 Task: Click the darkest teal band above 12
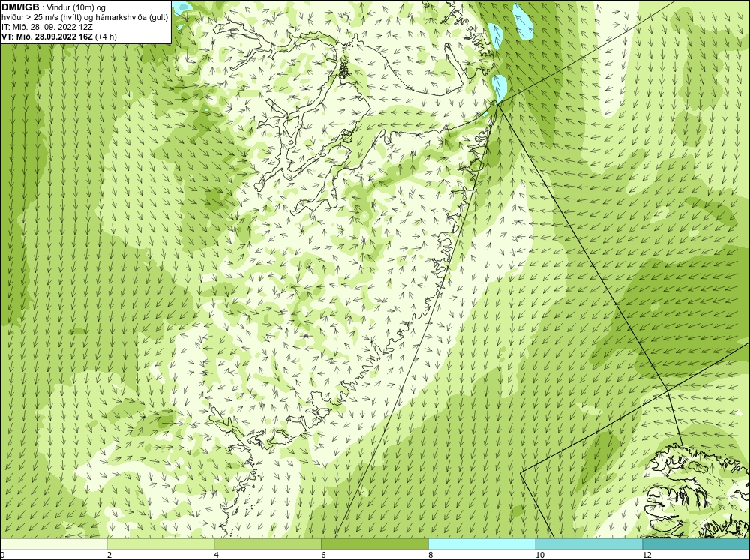pos(696,544)
